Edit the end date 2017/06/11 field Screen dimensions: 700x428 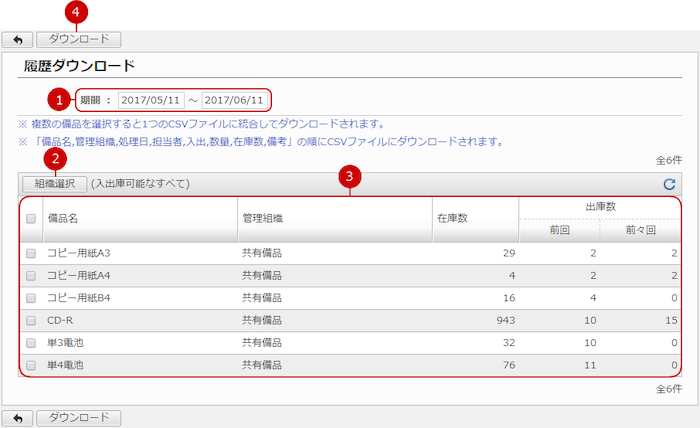tap(234, 100)
